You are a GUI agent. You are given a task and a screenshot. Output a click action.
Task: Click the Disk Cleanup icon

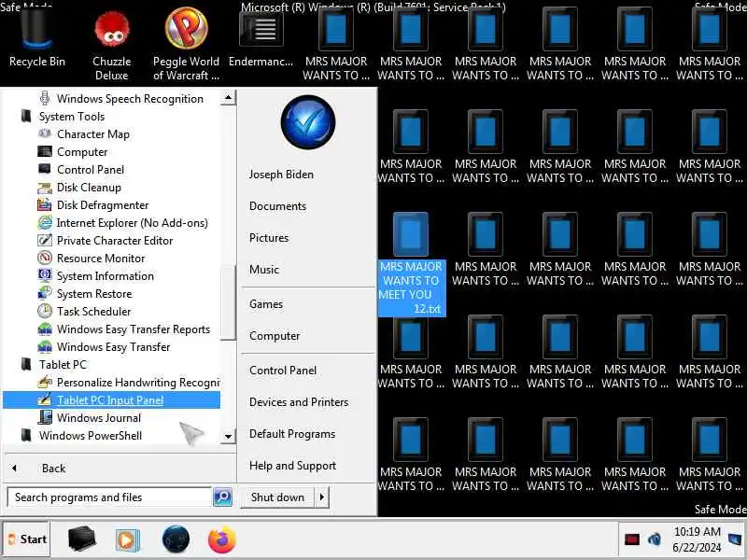[45, 188]
